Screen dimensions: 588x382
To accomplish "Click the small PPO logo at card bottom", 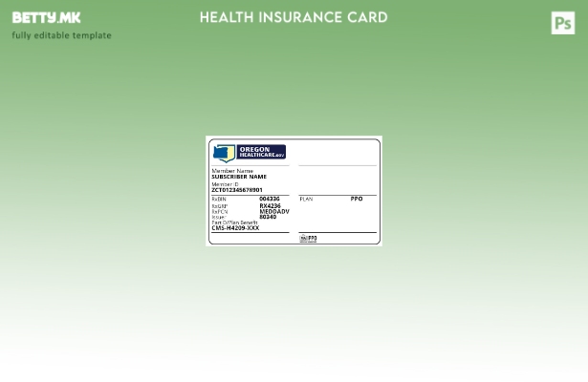I will (308, 239).
